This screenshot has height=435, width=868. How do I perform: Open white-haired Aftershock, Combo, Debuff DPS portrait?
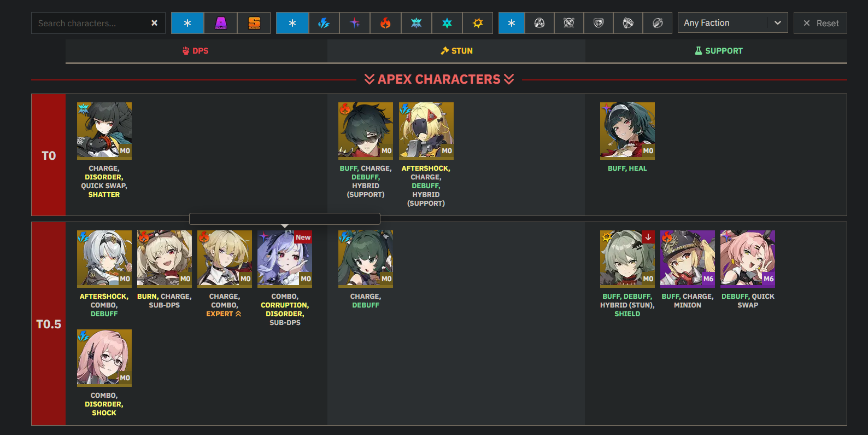pos(104,259)
